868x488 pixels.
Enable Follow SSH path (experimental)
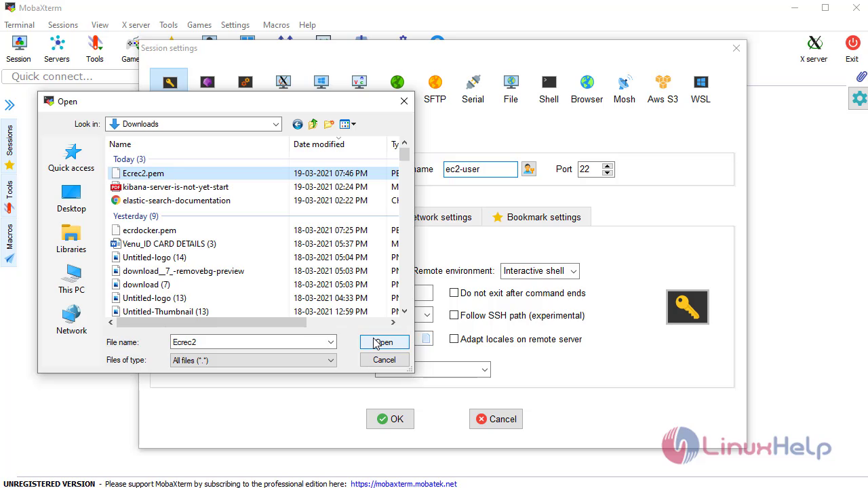(454, 315)
